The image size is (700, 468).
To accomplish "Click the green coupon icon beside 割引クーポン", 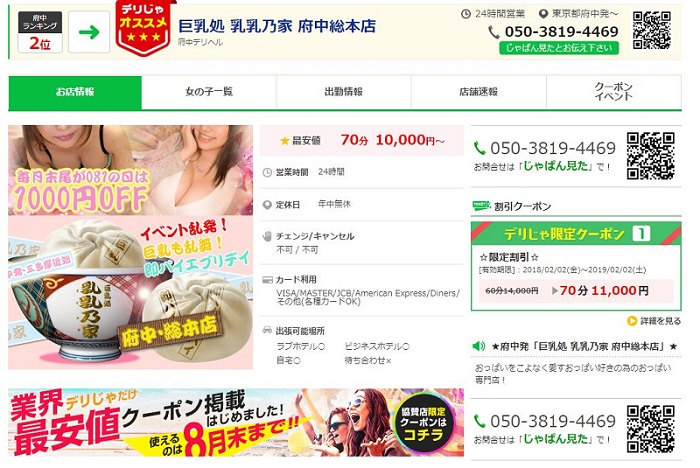I will [481, 206].
